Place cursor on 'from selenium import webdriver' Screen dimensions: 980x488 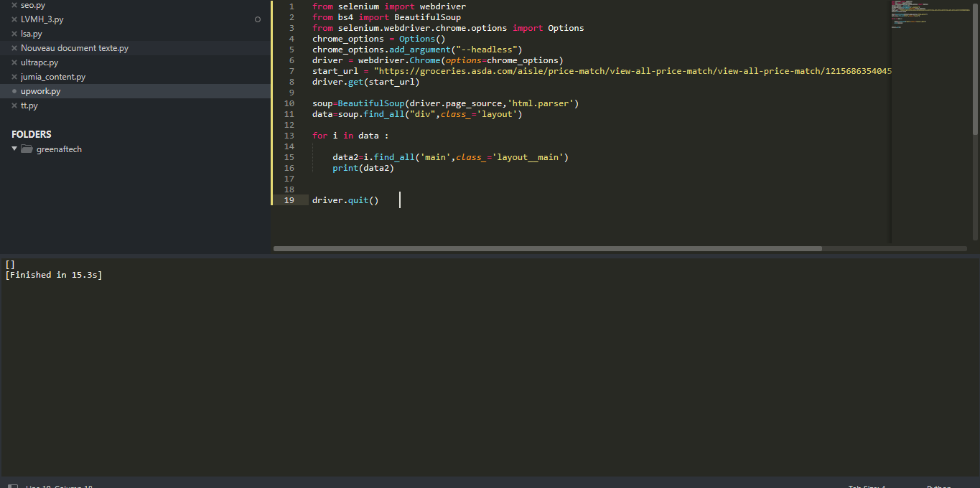click(x=389, y=6)
